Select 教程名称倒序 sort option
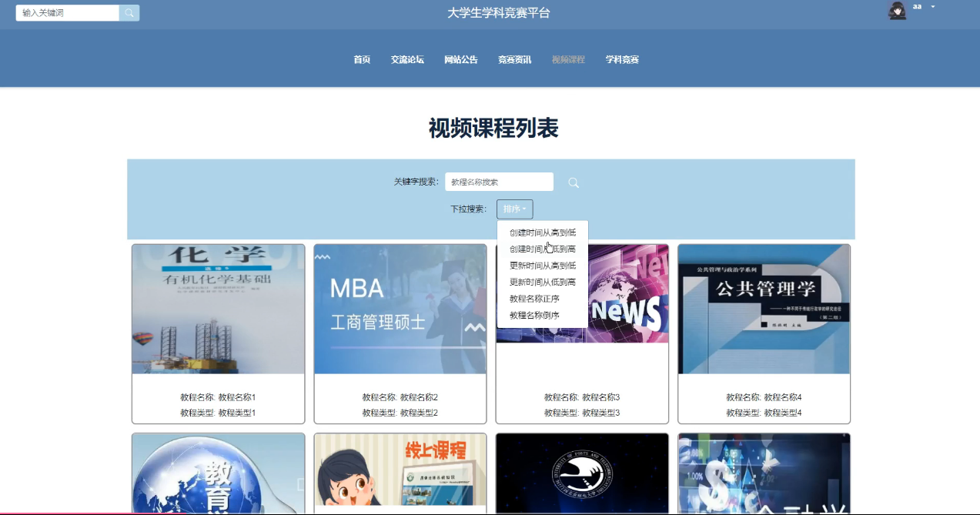This screenshot has height=515, width=980. (x=543, y=316)
